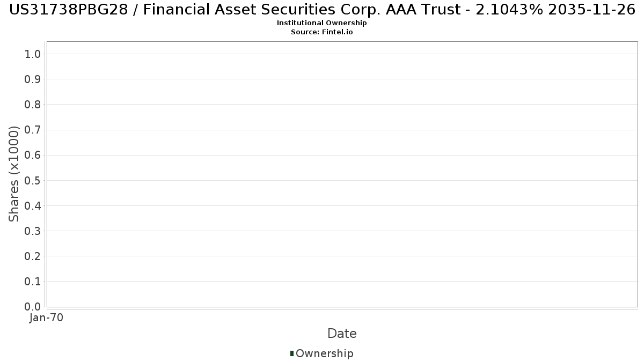Click the 0.4 y-axis label
Screen dimensions: 644x362
[33, 205]
